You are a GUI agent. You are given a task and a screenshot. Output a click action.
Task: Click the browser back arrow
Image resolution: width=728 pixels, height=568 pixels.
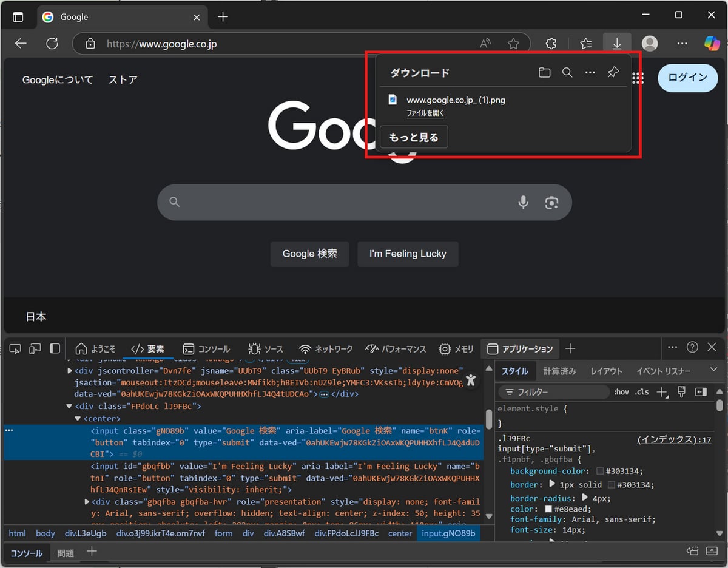(21, 44)
